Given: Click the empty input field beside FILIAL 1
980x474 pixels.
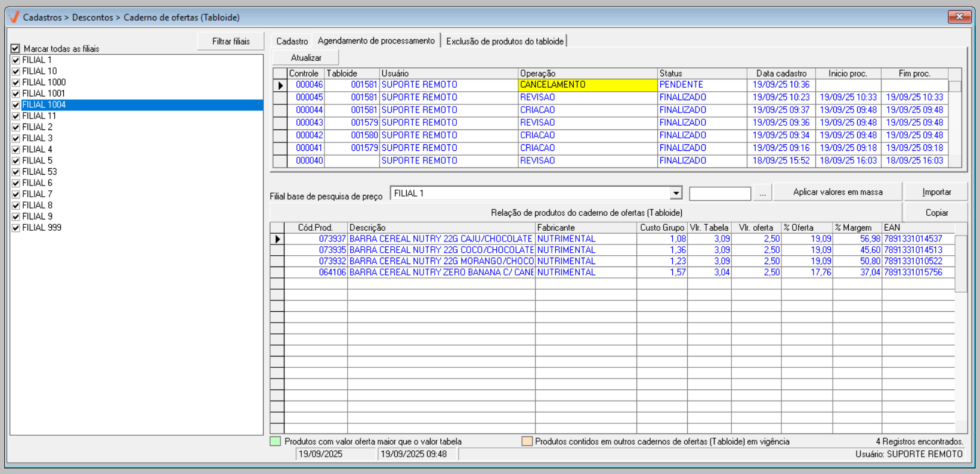Looking at the screenshot, I should point(719,194).
